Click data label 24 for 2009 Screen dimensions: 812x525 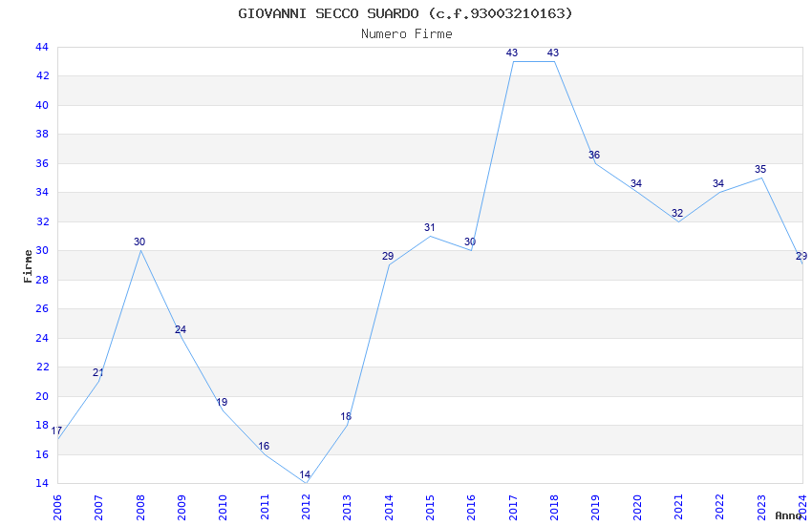(x=181, y=329)
